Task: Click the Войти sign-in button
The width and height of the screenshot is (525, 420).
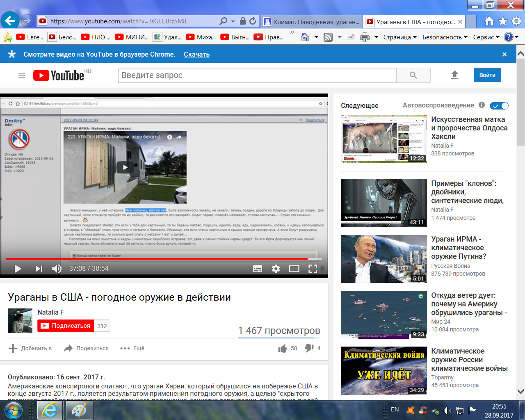Action: click(487, 75)
